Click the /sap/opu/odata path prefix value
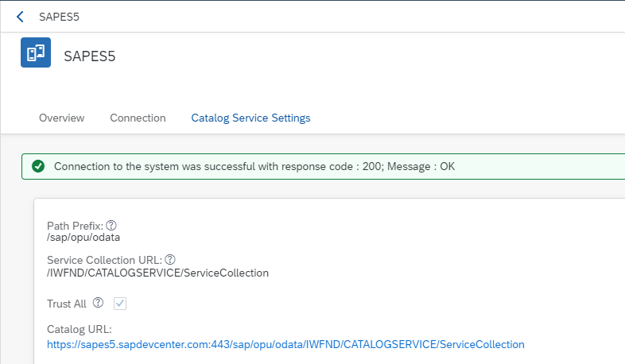The width and height of the screenshot is (625, 364). 83,237
